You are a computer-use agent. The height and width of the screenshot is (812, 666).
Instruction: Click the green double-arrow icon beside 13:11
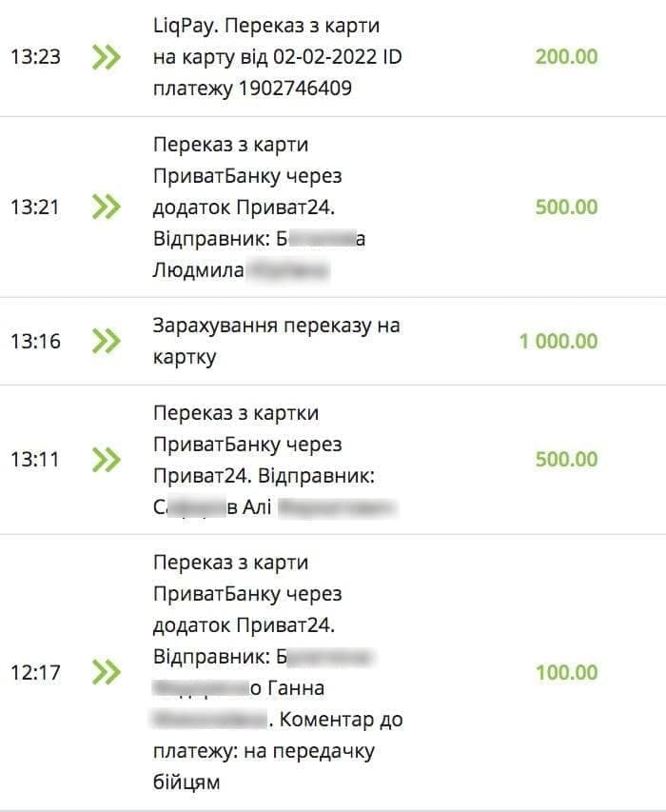[x=107, y=460]
